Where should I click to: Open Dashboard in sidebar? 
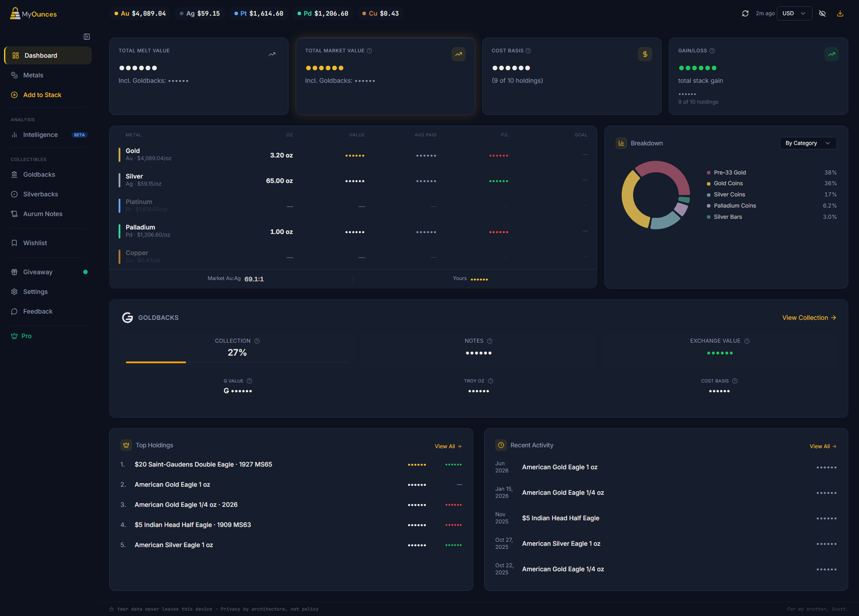pyautogui.click(x=48, y=55)
